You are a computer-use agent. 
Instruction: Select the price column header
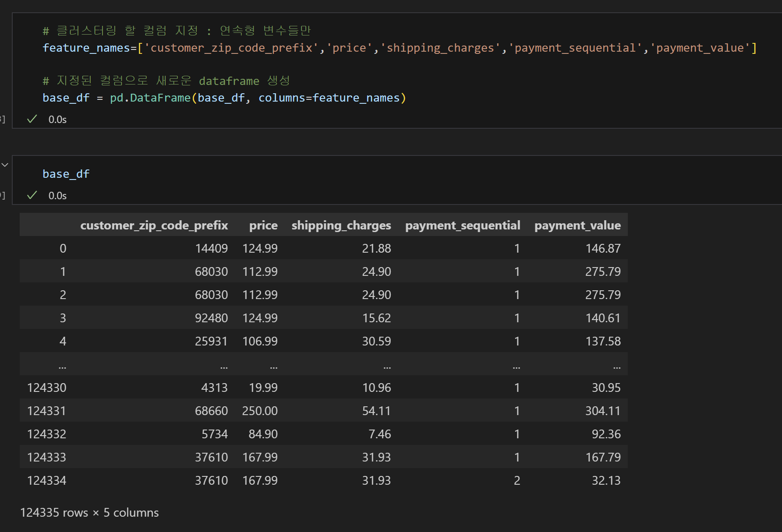click(263, 225)
